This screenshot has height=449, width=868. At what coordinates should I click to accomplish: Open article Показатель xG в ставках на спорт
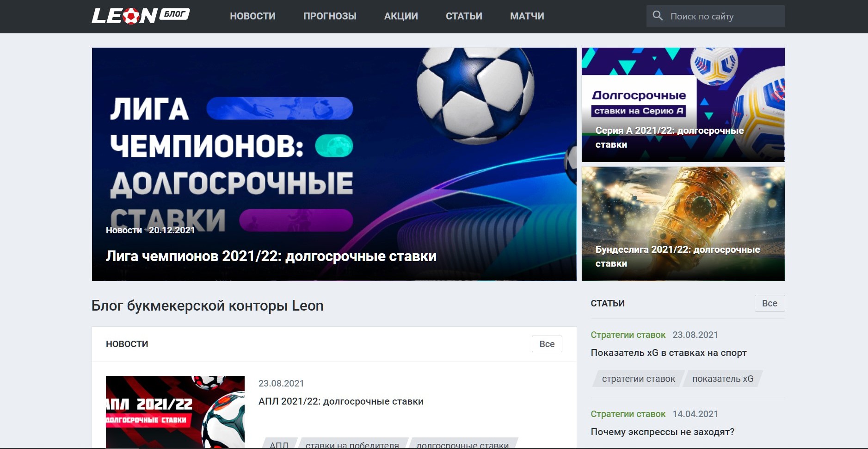point(669,353)
